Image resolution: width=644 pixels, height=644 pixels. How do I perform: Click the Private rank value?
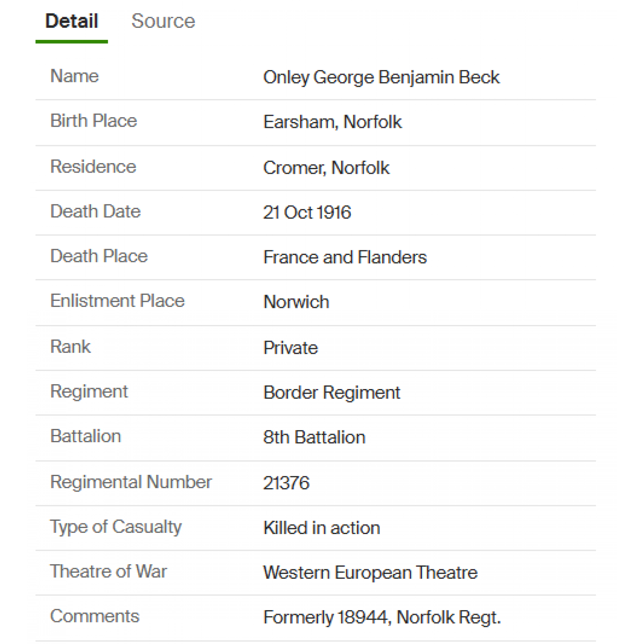coord(291,348)
